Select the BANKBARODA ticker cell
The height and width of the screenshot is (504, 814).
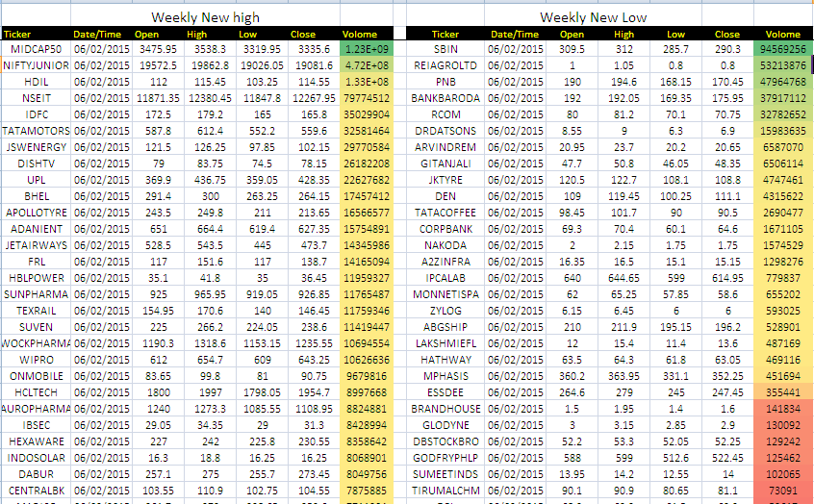pyautogui.click(x=445, y=98)
